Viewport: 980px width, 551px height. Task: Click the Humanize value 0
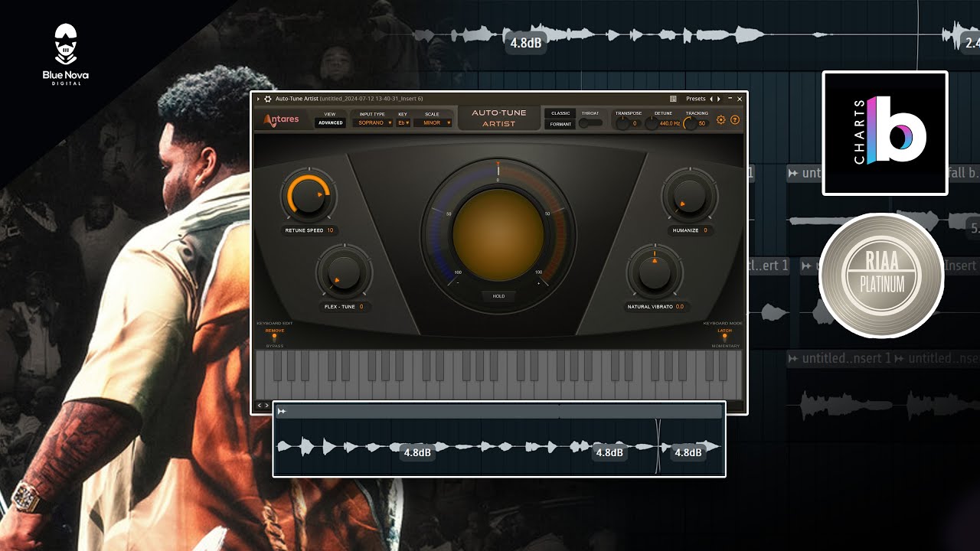[705, 230]
